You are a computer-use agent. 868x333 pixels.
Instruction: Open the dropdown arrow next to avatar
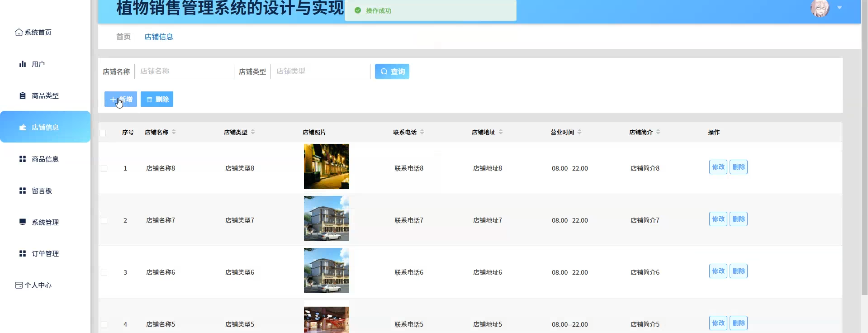click(x=840, y=8)
